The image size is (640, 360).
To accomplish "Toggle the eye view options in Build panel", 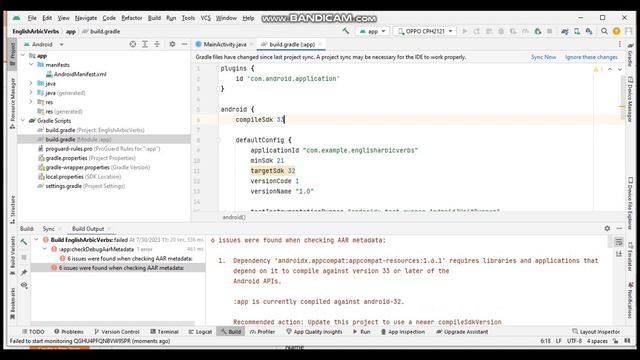I will click(24, 285).
